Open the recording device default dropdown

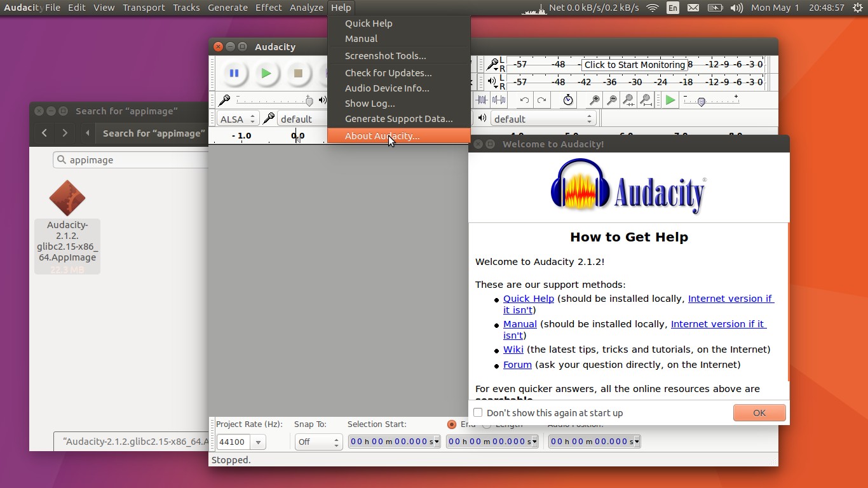(x=302, y=119)
